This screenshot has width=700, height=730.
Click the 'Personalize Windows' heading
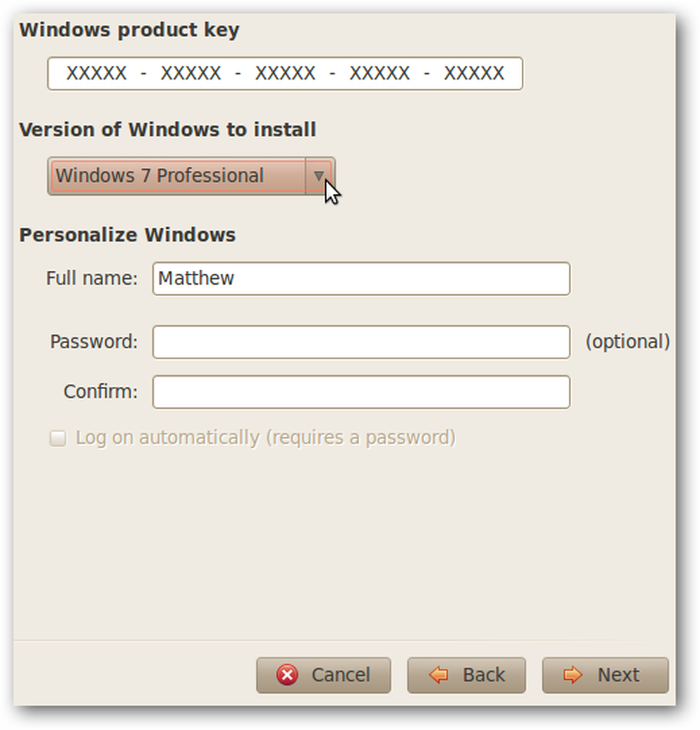click(128, 234)
